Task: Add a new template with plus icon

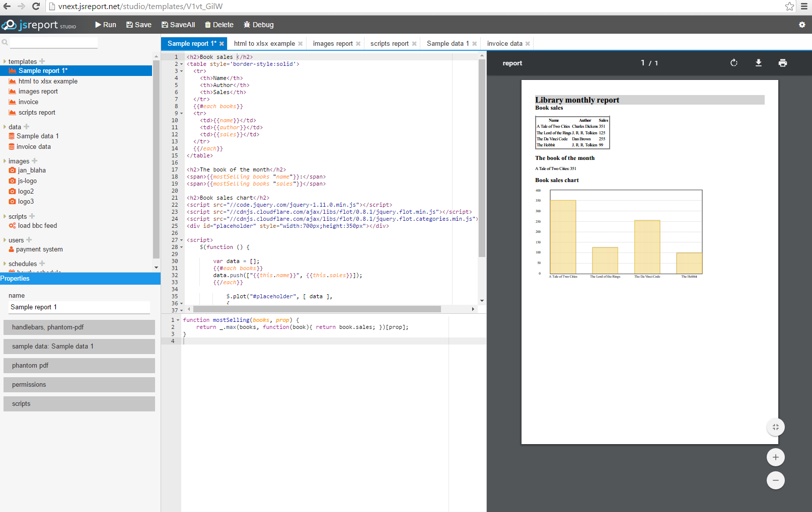Action: click(42, 61)
